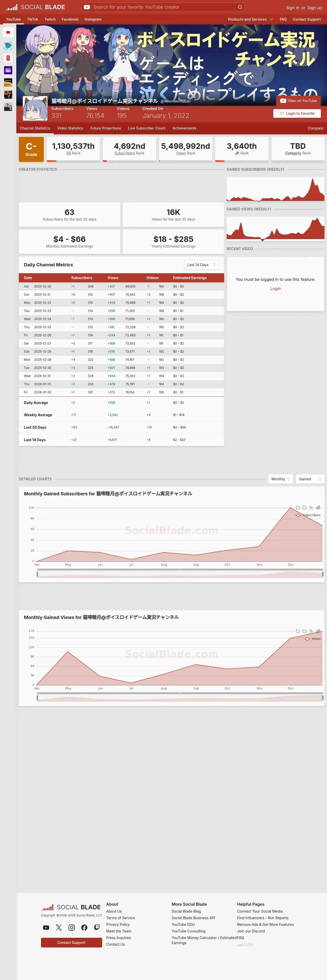Click the Compare link in the channel nav bar
Screen dimensions: 327x980
(316, 128)
